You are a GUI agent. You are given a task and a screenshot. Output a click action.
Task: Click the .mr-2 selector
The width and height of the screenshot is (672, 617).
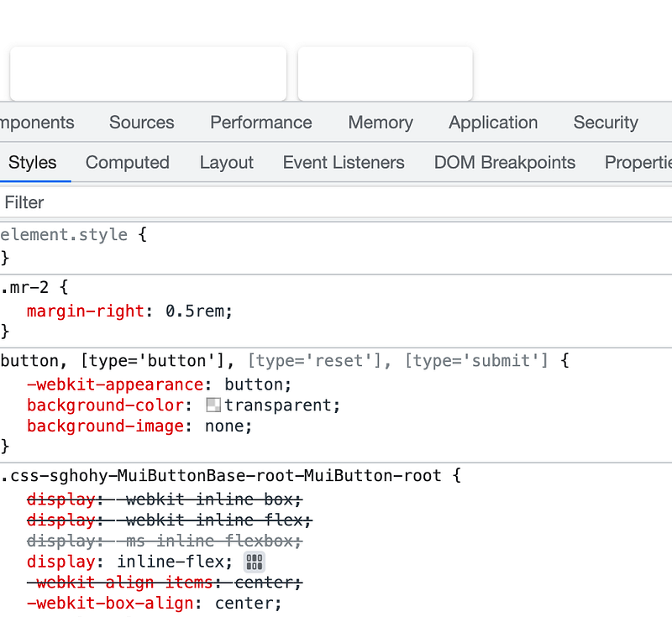(x=24, y=287)
